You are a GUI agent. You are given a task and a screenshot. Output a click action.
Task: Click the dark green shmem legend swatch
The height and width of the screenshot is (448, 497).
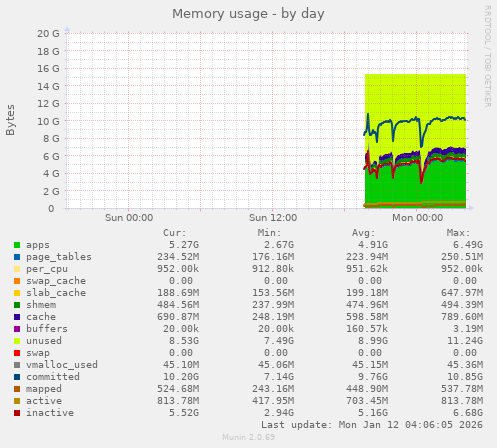point(17,305)
